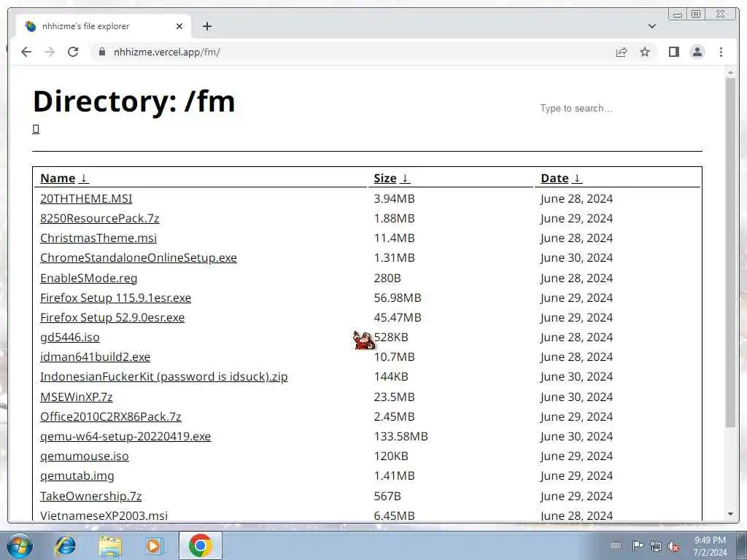Click the Chrome taskbar button

tap(201, 545)
